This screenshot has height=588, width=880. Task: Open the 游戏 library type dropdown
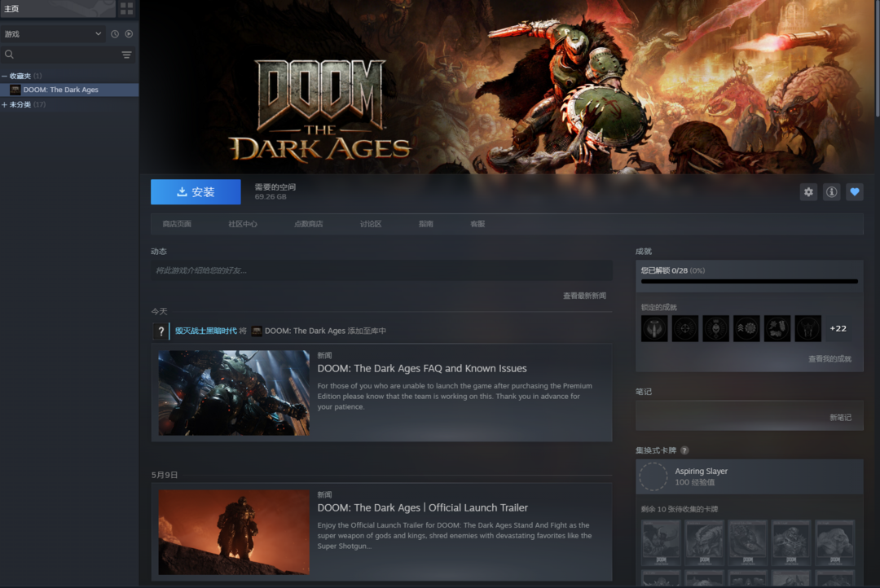point(53,34)
